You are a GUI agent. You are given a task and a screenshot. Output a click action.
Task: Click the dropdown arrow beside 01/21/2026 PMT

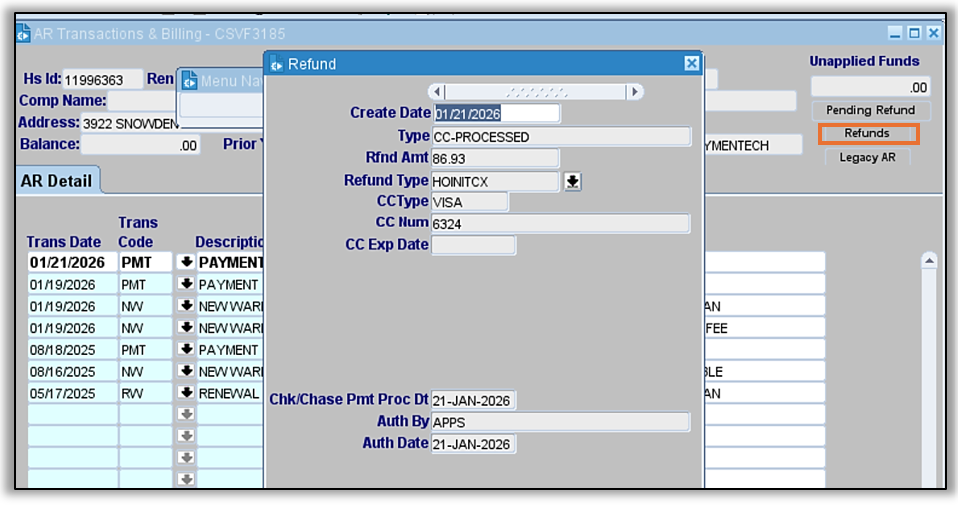tap(185, 262)
